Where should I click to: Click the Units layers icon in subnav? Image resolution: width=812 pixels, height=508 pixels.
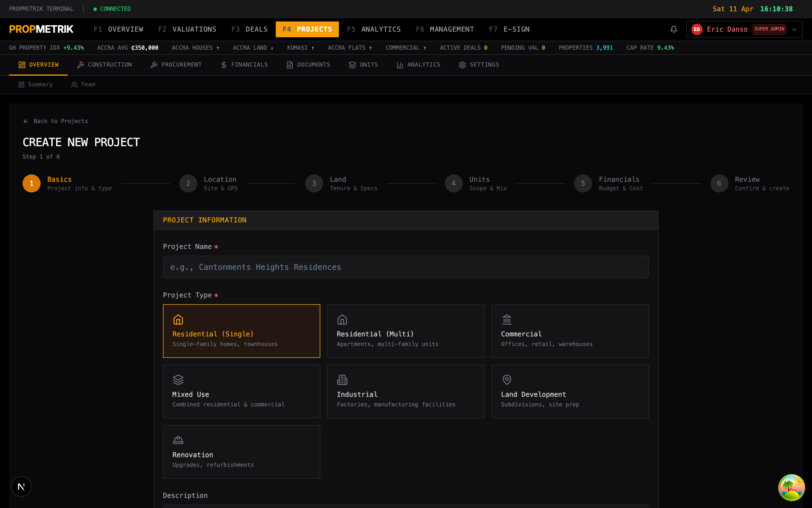click(x=352, y=65)
